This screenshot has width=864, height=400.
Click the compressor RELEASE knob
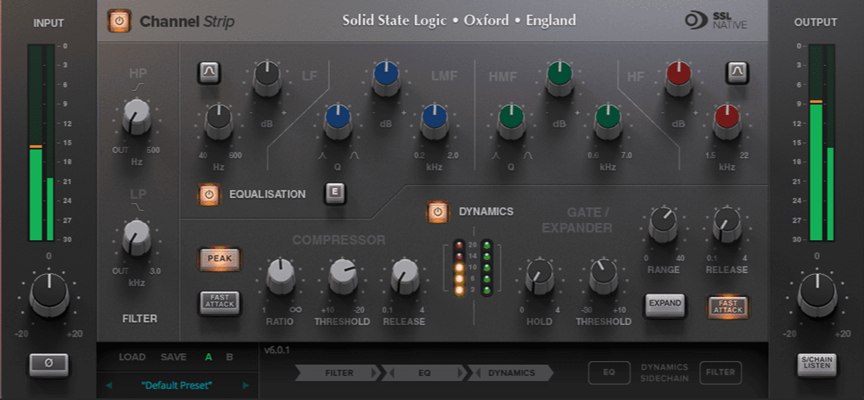pyautogui.click(x=405, y=275)
